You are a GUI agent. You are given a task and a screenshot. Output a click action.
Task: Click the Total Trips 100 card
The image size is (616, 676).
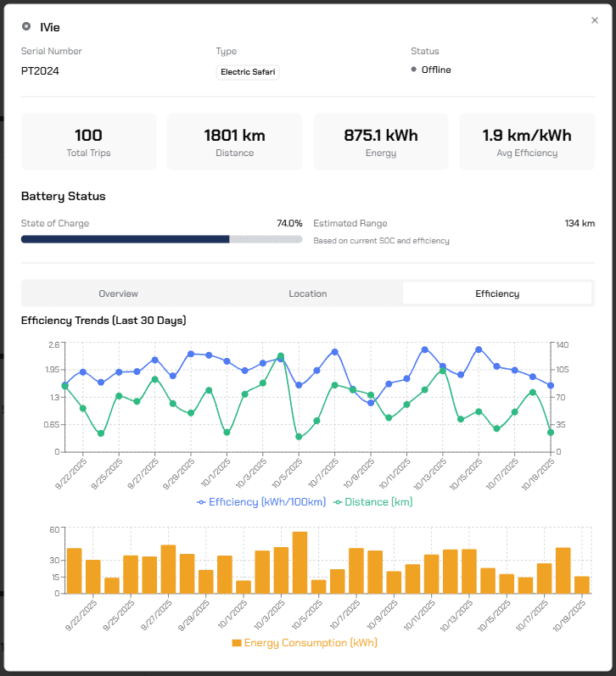[88, 142]
